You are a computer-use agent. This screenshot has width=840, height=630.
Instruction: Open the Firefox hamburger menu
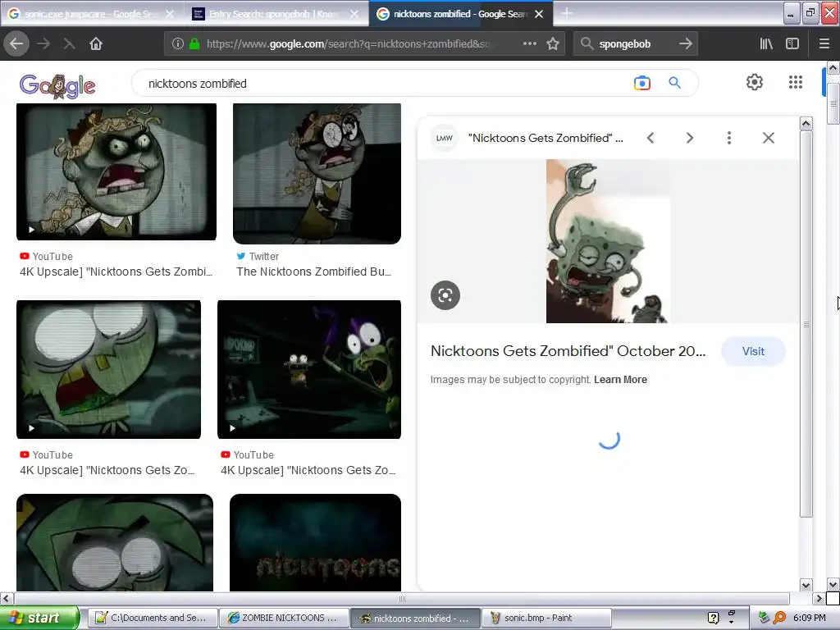coord(824,43)
